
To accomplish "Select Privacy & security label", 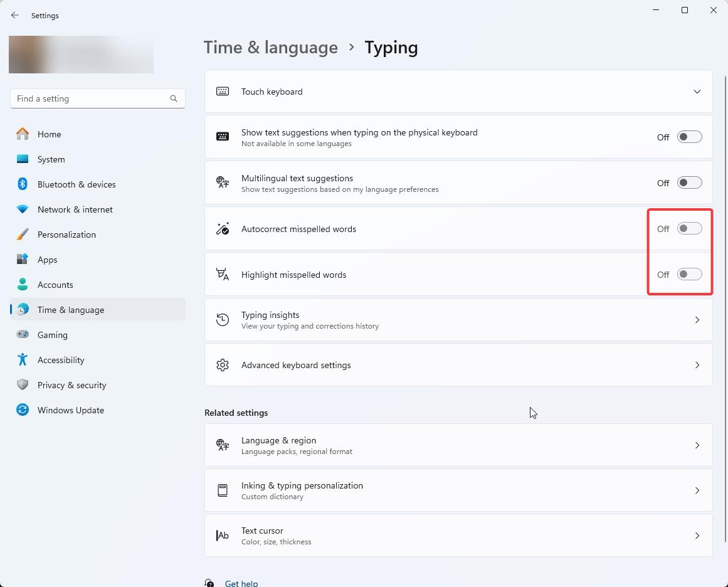I will click(x=72, y=385).
